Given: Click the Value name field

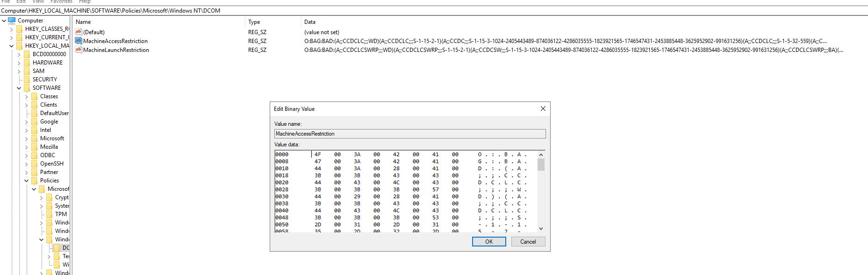Looking at the screenshot, I should 410,134.
